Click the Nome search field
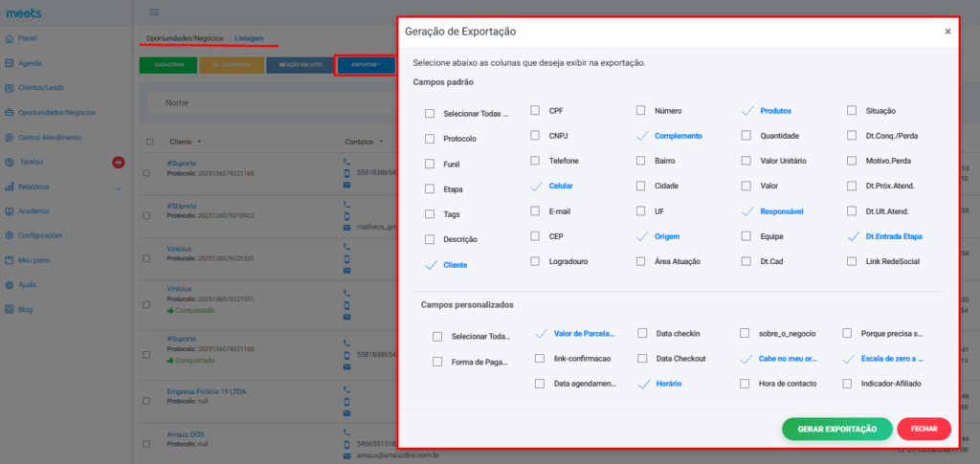This screenshot has height=464, width=980. point(268,102)
